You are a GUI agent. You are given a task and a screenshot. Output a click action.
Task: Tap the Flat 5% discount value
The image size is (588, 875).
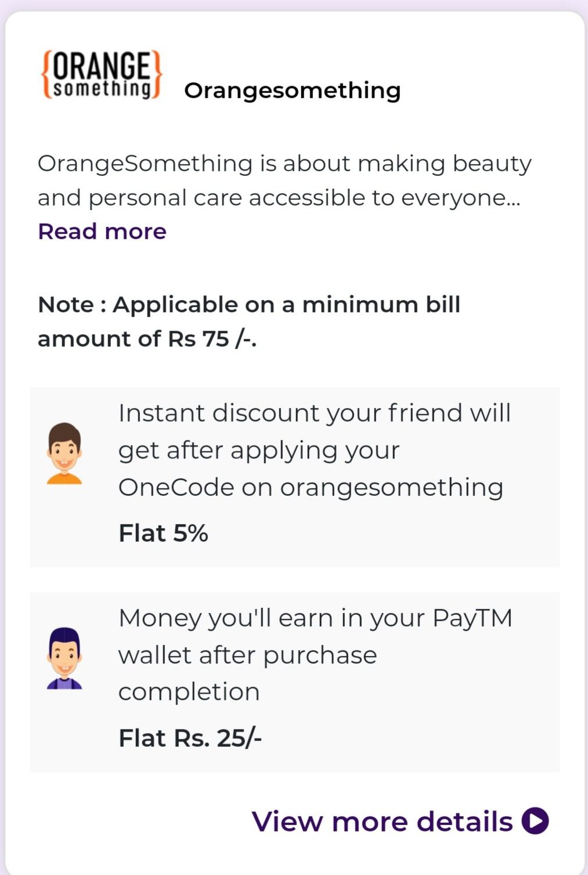tap(163, 533)
